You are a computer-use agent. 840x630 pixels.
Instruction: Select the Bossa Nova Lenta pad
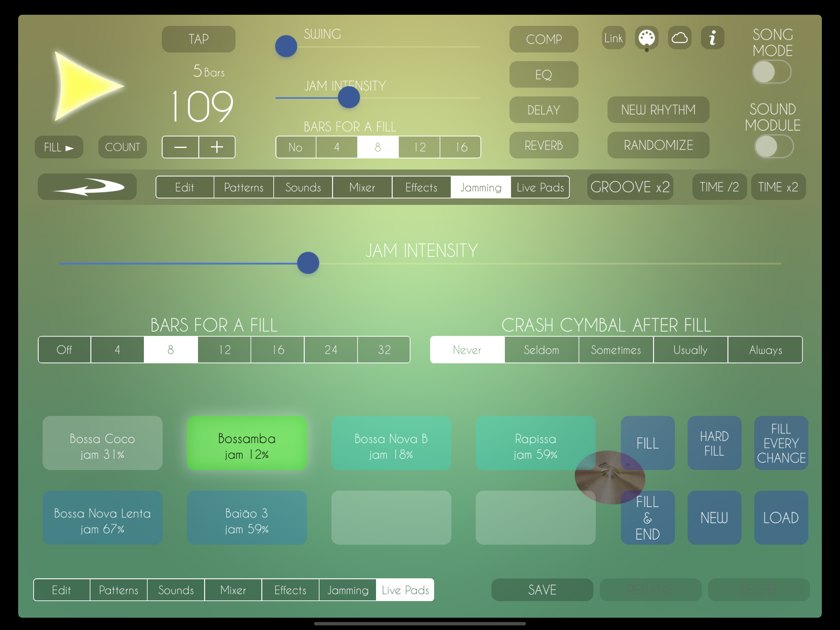click(102, 517)
